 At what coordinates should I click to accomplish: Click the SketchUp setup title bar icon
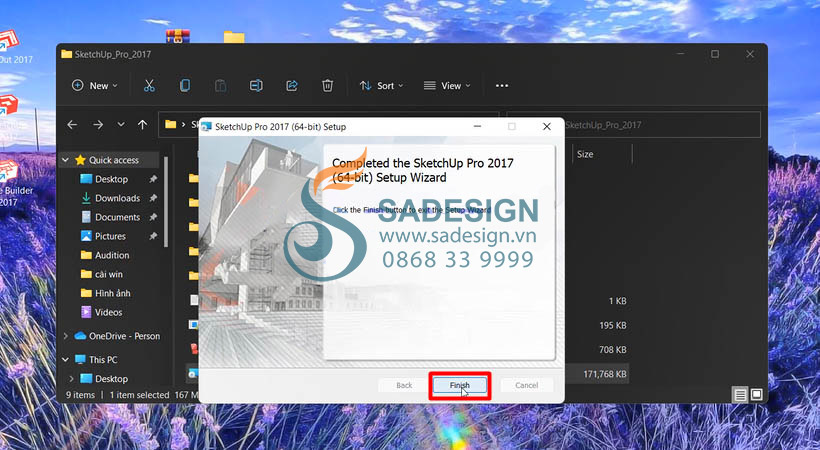[x=207, y=127]
